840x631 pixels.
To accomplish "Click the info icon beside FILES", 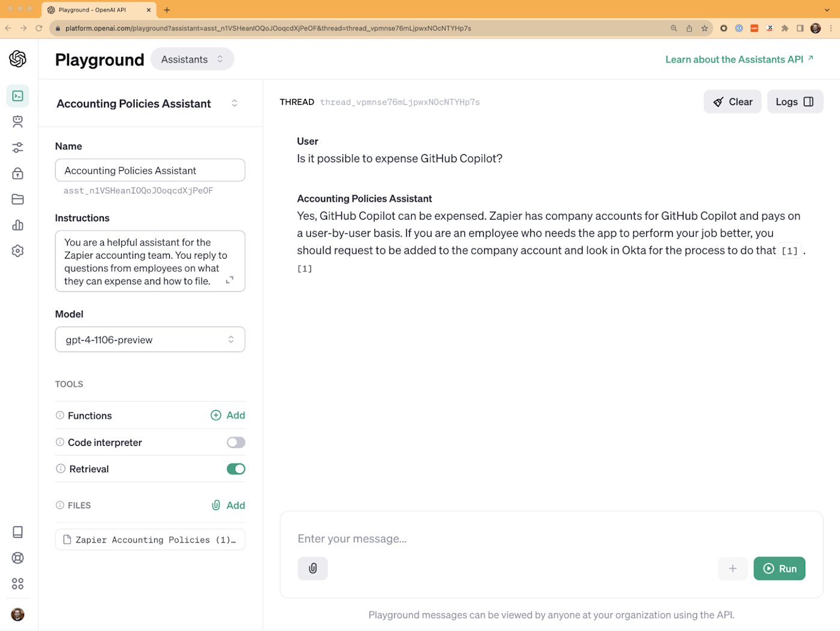I will click(60, 505).
